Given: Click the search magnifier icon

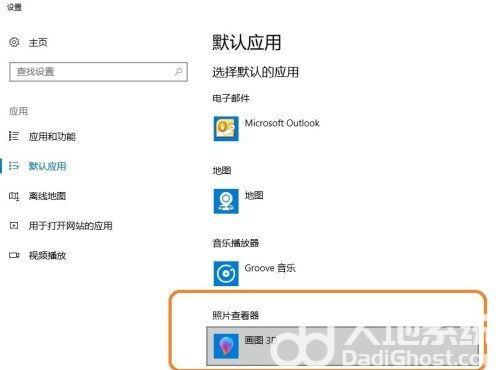Looking at the screenshot, I should coord(178,71).
